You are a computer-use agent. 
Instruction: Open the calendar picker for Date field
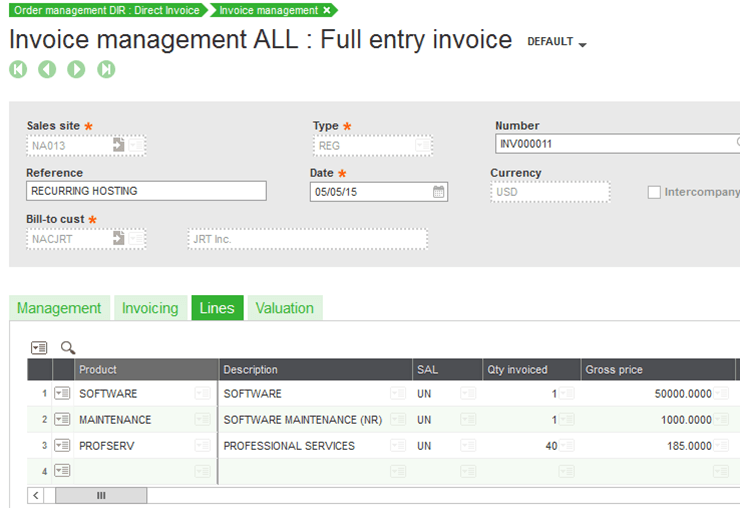[438, 192]
